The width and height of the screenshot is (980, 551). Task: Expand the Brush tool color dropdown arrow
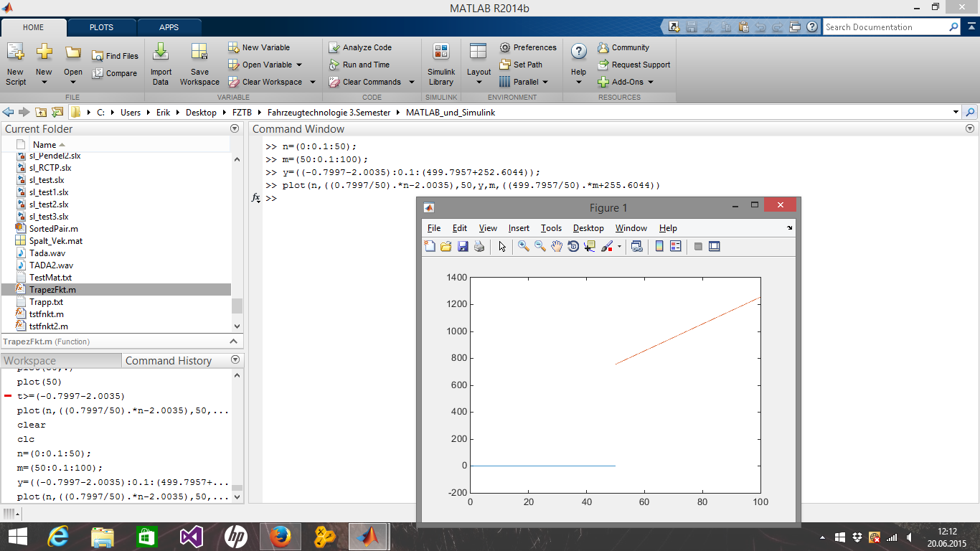(619, 247)
